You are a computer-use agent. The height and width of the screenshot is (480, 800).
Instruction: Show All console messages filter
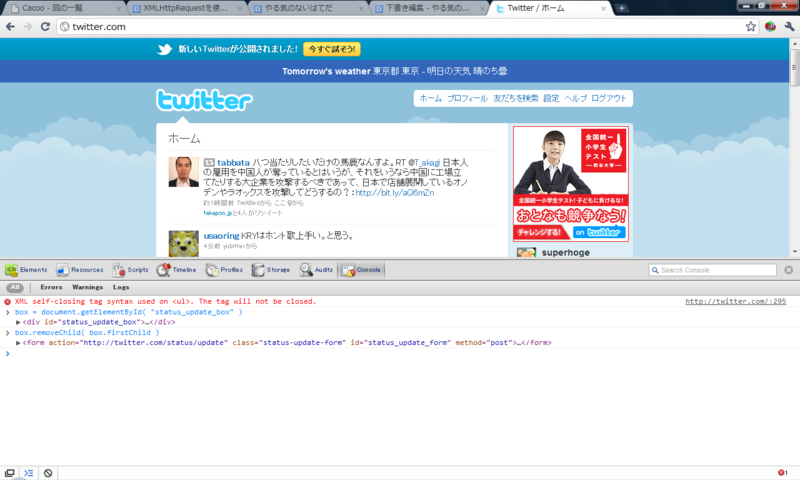15,287
